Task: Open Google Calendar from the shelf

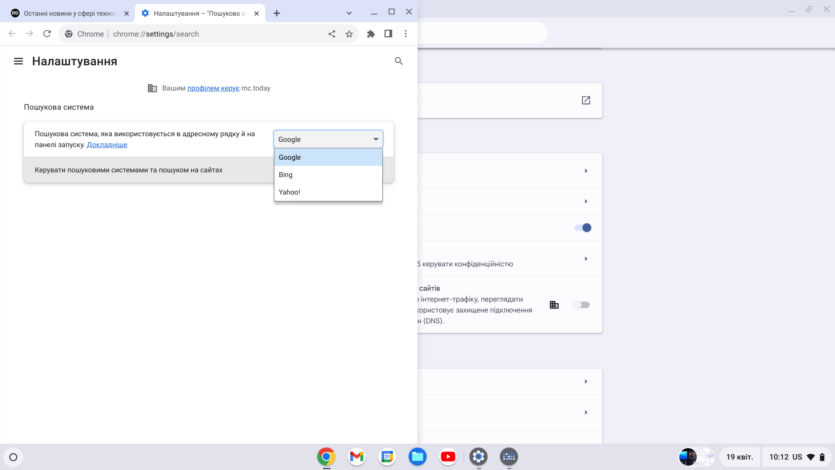Action: tap(387, 457)
